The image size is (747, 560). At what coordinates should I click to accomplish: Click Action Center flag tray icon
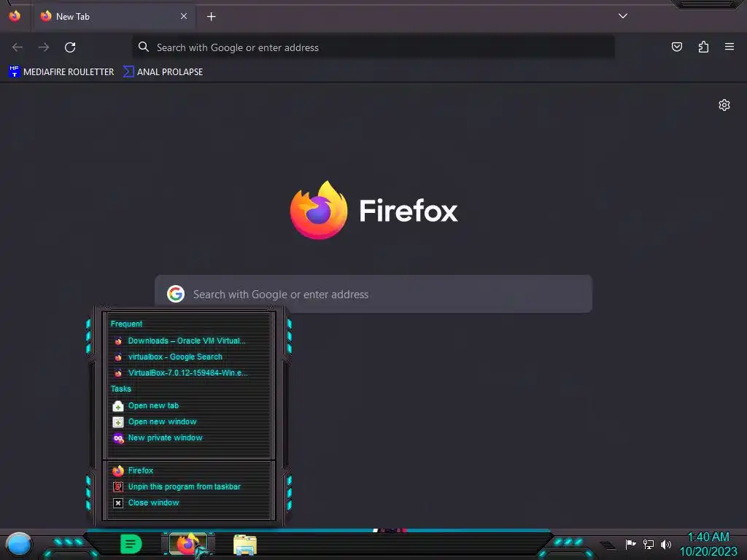click(631, 544)
